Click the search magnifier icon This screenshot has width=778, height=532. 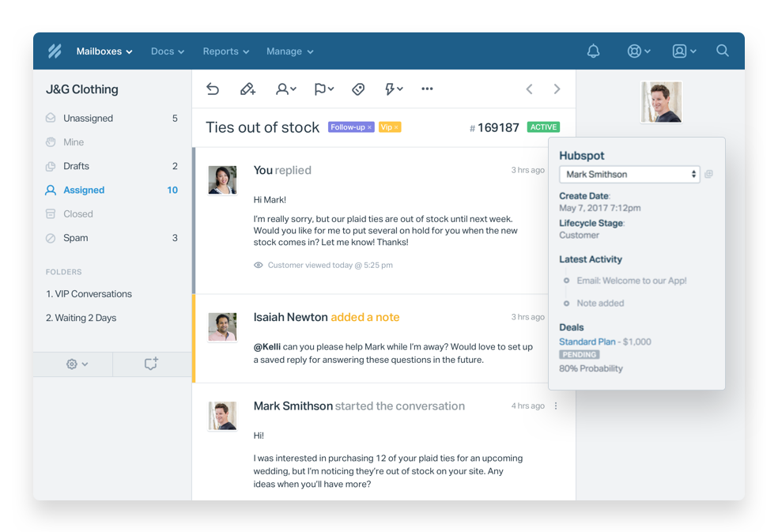(x=722, y=51)
